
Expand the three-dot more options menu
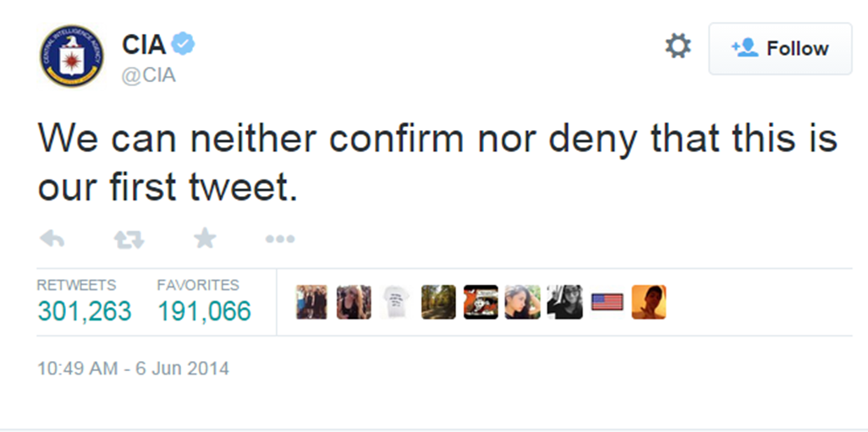279,239
